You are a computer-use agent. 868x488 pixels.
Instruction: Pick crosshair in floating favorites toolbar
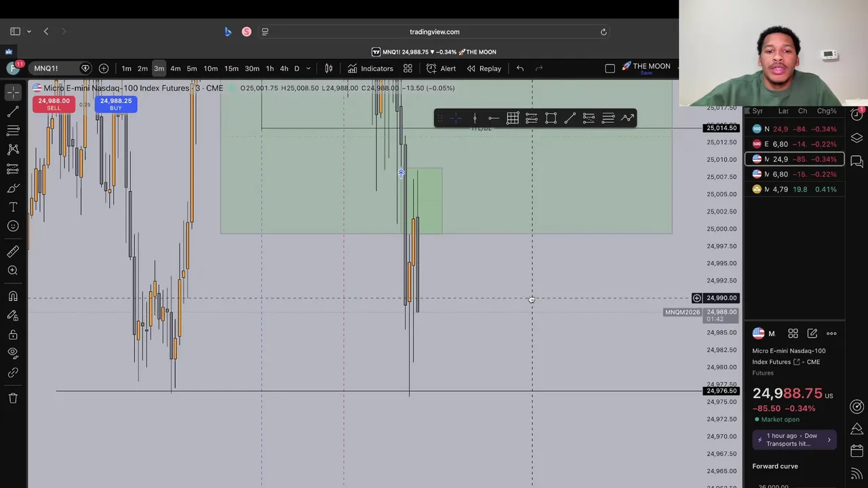(456, 119)
